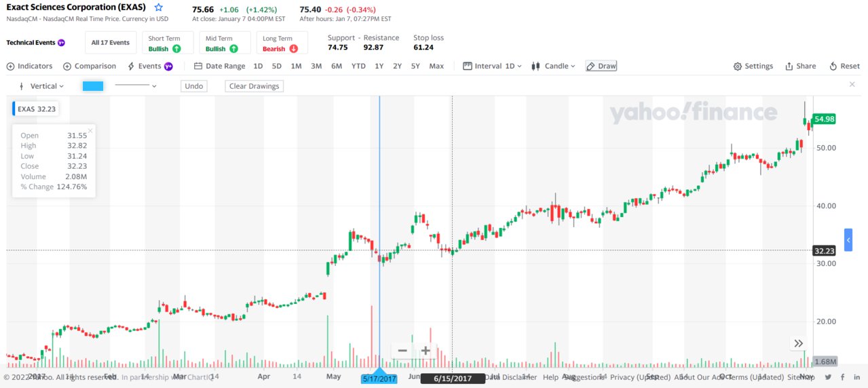
Task: Open the Indicators menu
Action: [x=29, y=66]
